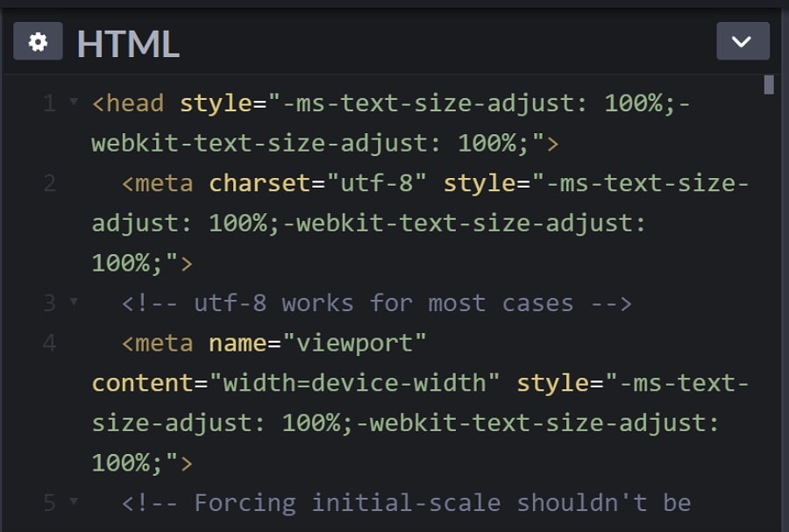Open the HTML panel chevron dropdown menu
Image resolution: width=789 pixels, height=532 pixels.
click(x=742, y=41)
